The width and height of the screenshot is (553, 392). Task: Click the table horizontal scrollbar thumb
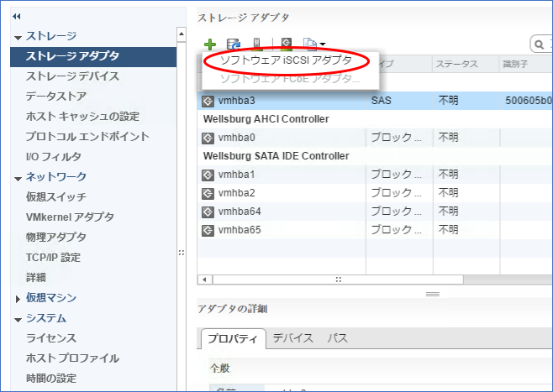pos(338,280)
